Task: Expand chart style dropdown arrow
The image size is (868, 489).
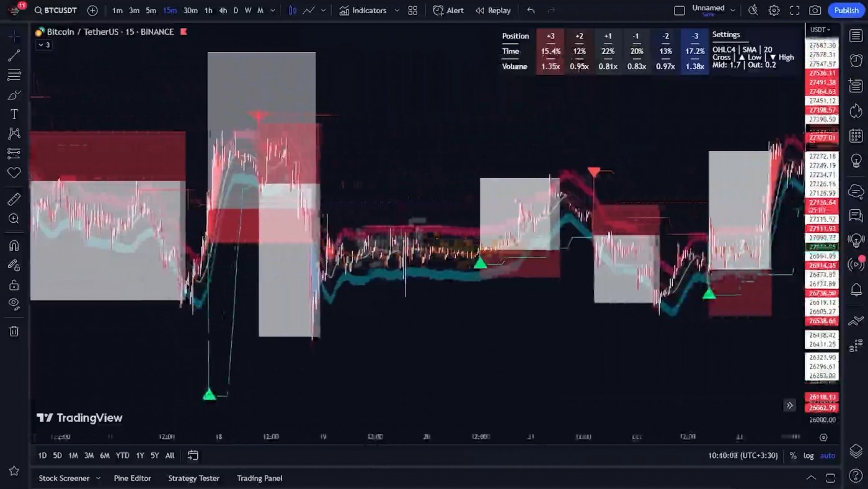Action: 323,11
